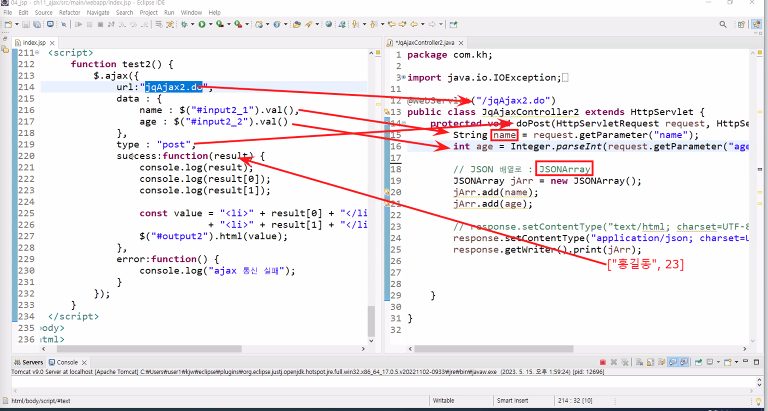Switch to the JqAjaxController2.java tab
The height and width of the screenshot is (411, 768).
tap(423, 43)
